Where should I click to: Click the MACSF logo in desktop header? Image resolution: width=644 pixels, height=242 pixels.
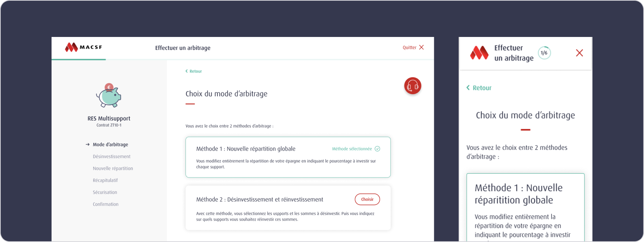point(83,47)
